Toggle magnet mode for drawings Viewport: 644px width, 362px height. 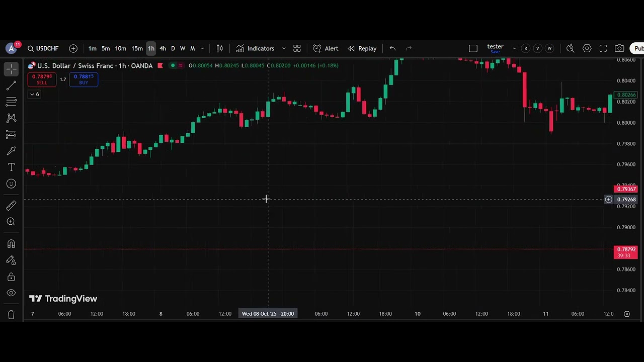(x=11, y=244)
